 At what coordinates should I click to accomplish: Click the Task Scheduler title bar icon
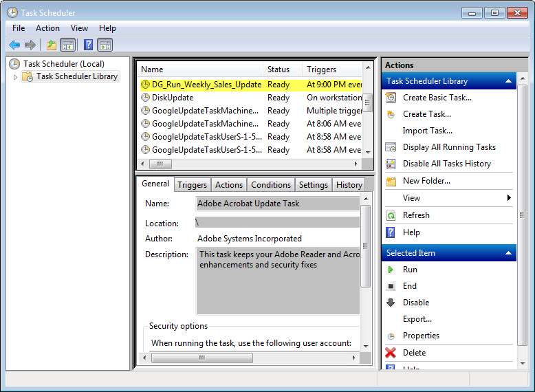[x=12, y=12]
